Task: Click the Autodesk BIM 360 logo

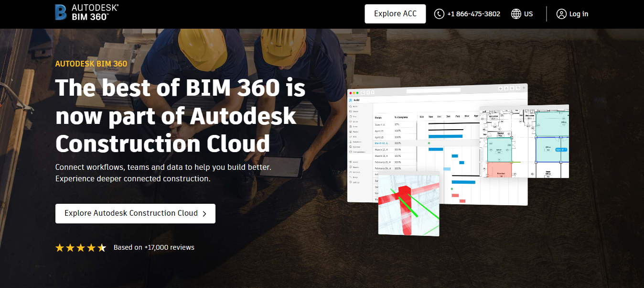Action: (86, 12)
